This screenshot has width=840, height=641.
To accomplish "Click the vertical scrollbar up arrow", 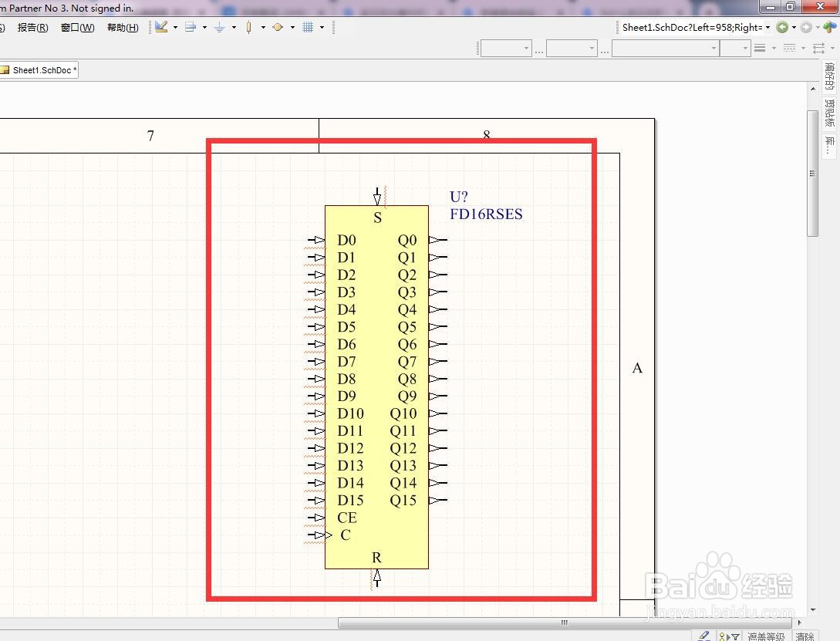I will click(813, 89).
